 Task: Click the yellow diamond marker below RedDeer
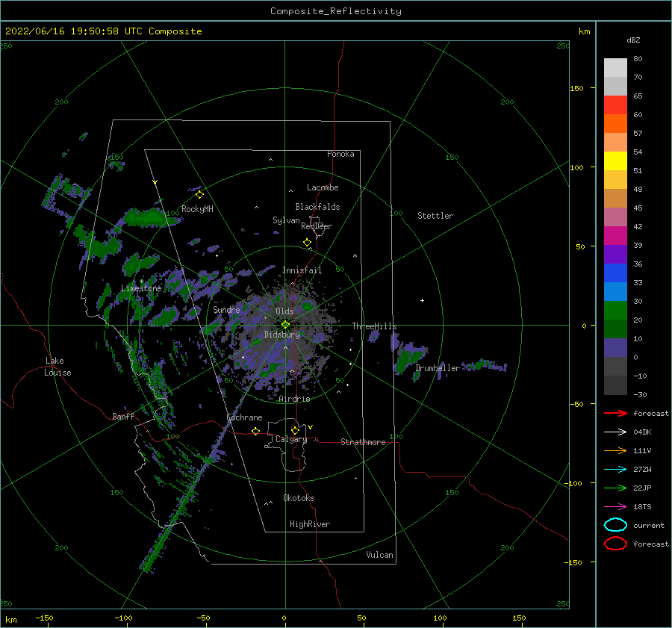[x=308, y=243]
